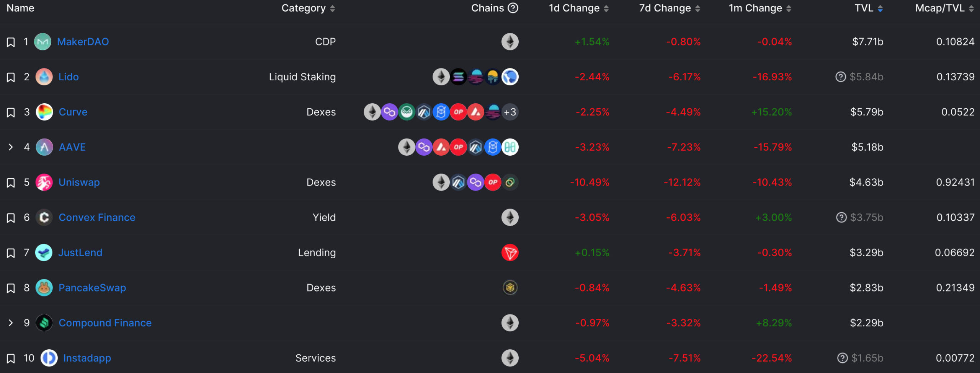
Task: Click the Optimism icon in Uniswap row
Action: point(493,182)
